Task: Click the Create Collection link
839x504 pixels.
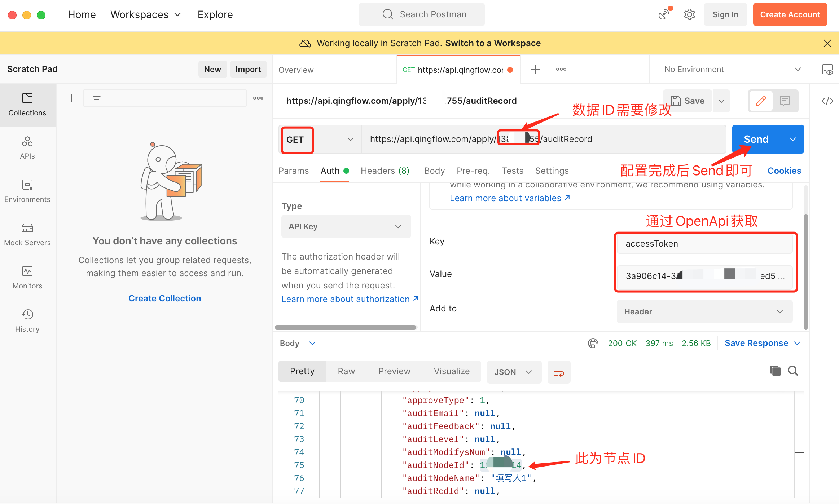Action: point(165,299)
